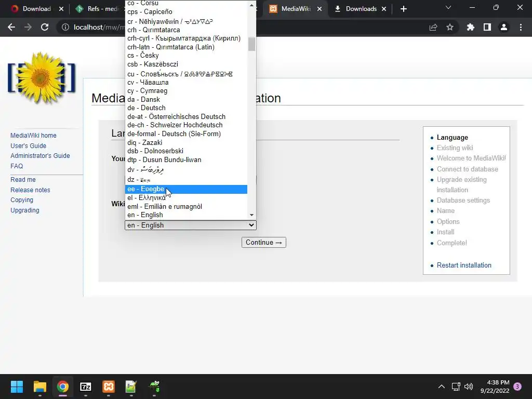Viewport: 532px width, 399px height.
Task: Open Notepad++ from the taskbar
Action: point(131,387)
